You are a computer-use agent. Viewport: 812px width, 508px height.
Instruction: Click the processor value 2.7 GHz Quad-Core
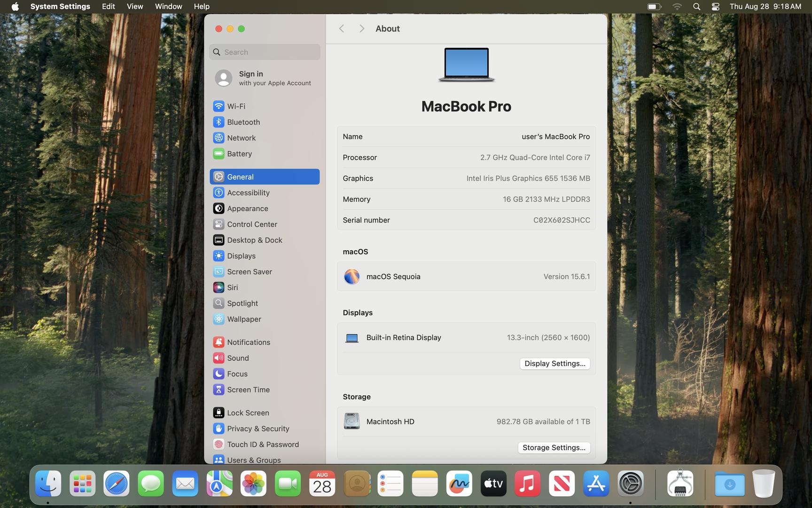(x=535, y=158)
